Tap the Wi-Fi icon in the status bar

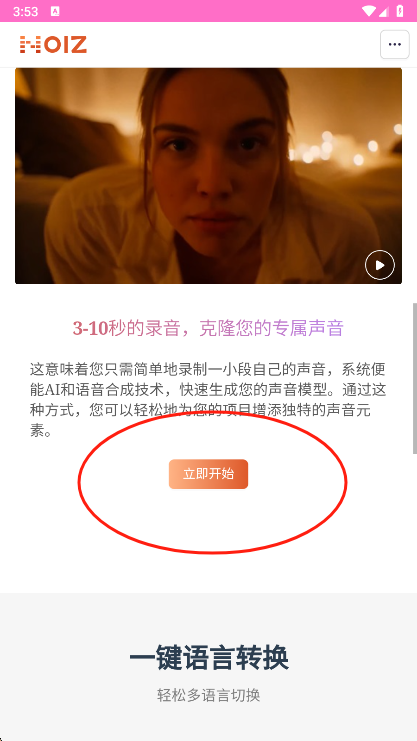(368, 11)
